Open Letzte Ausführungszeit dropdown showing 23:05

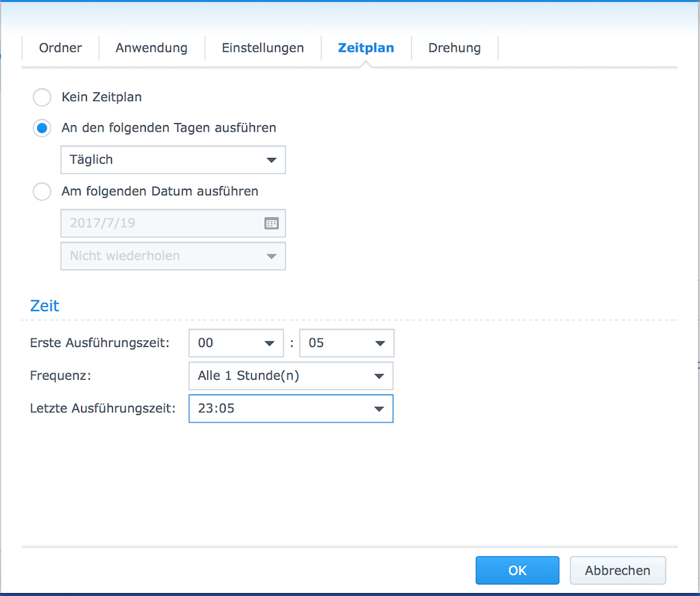[x=291, y=409]
